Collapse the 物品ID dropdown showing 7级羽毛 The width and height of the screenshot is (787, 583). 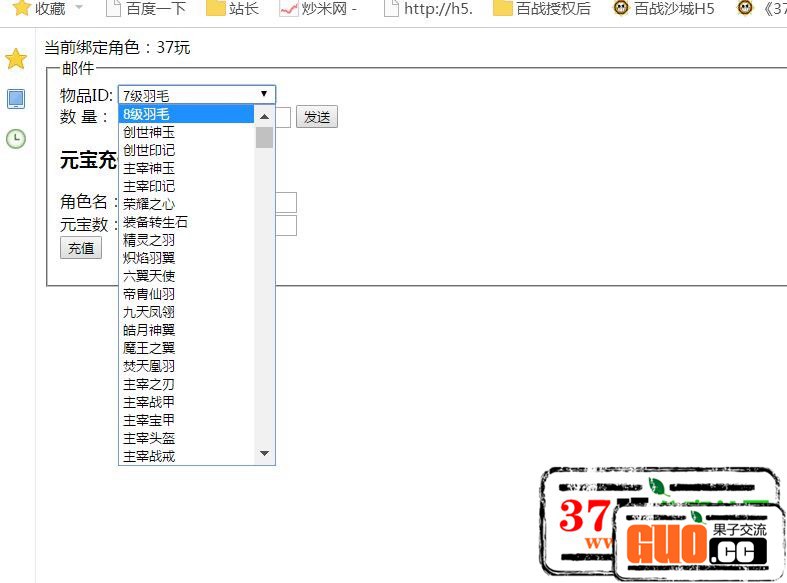(196, 95)
